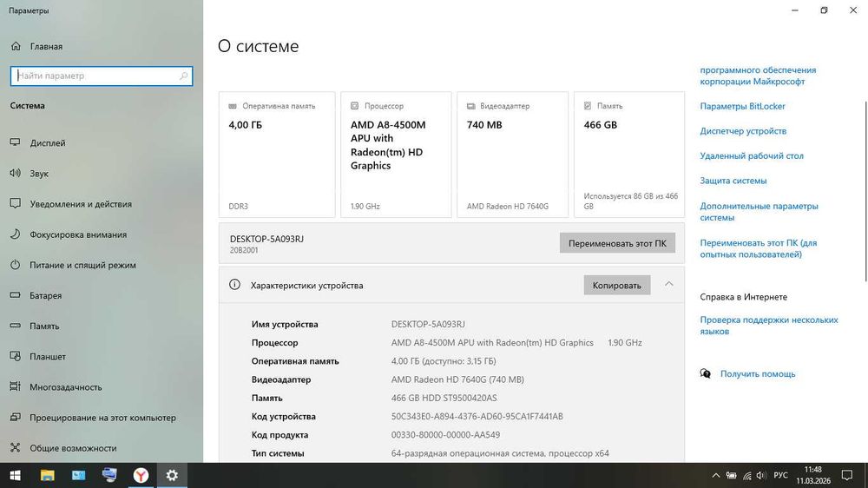868x488 pixels.
Task: Click the info icon beside Характеристики устройства
Action: coord(234,285)
